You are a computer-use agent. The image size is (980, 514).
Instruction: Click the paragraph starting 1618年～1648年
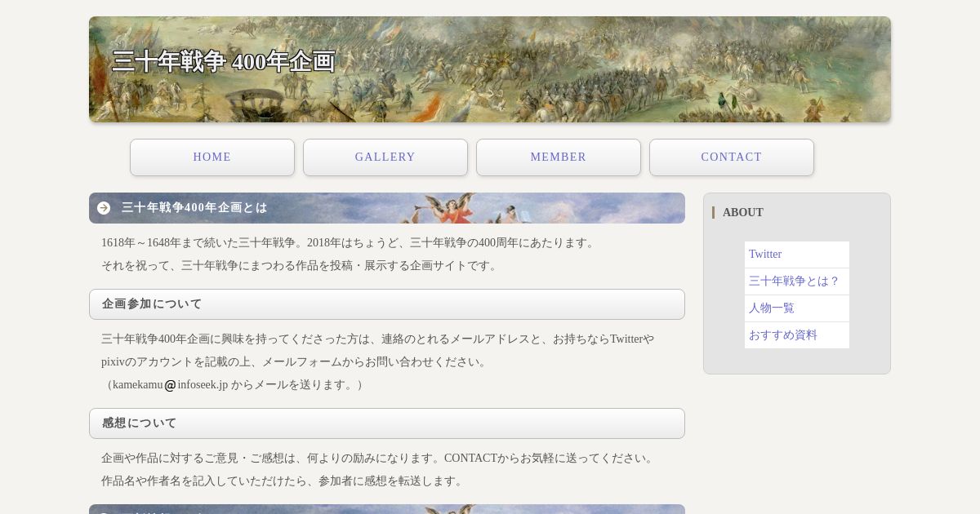click(350, 243)
